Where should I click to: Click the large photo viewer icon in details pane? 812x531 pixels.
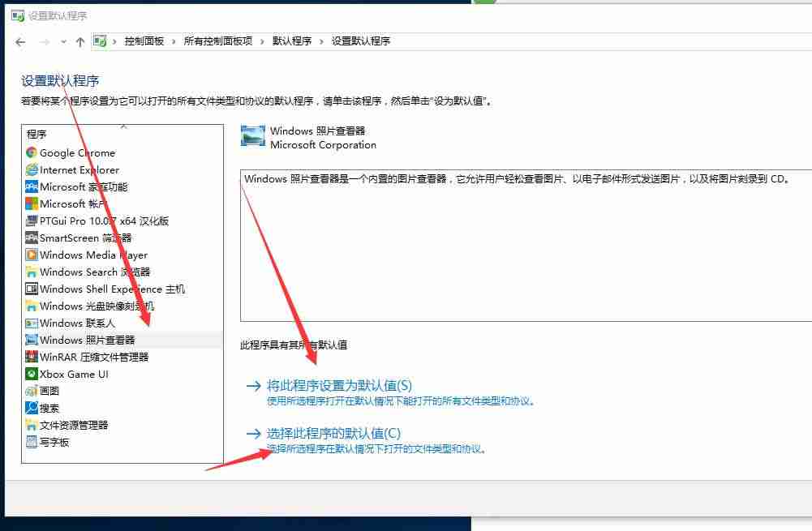click(253, 137)
